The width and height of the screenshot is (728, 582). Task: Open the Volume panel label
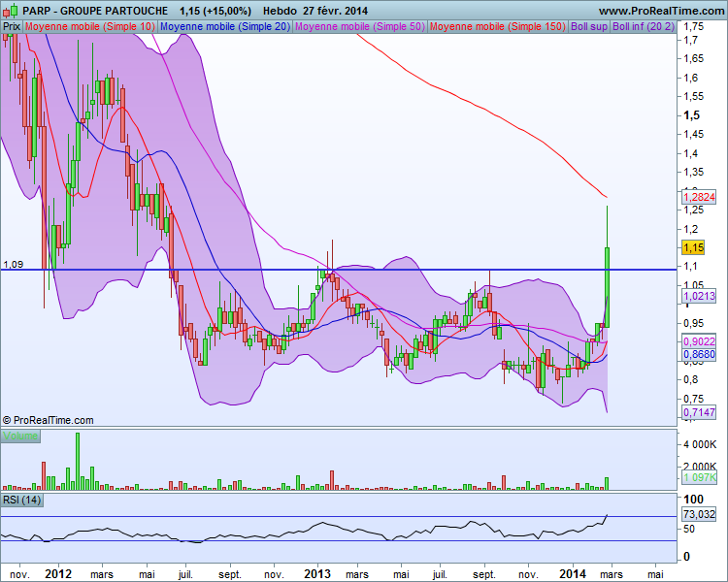[20, 436]
